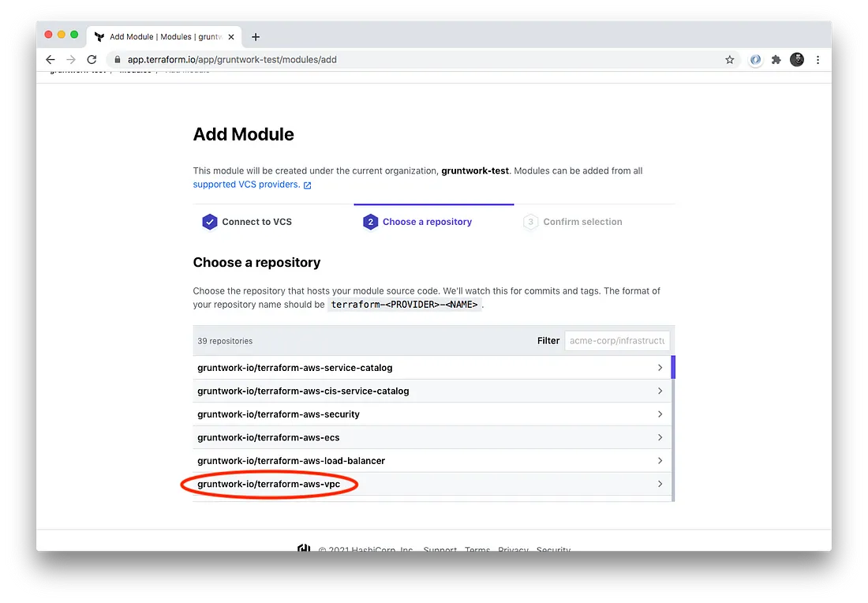This screenshot has height=603, width=868.
Task: Click the external link icon after VCS providers
Action: 307,185
